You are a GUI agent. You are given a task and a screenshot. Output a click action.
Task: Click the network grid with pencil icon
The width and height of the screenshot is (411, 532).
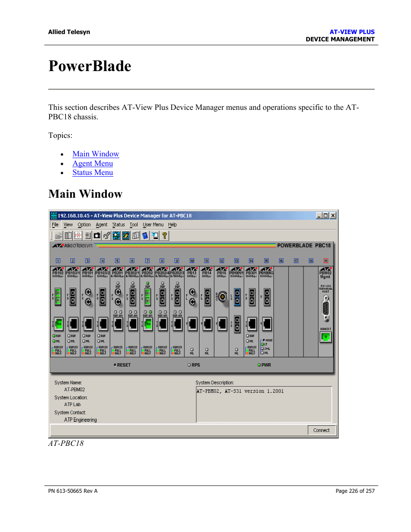point(126,236)
